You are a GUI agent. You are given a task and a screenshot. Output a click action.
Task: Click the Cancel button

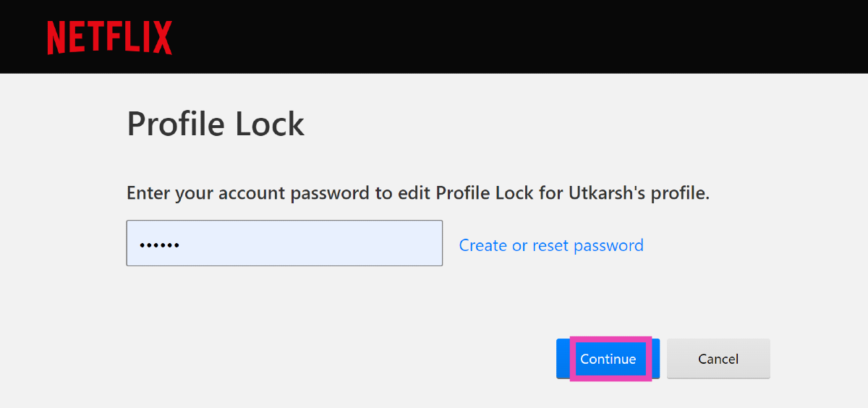click(718, 359)
